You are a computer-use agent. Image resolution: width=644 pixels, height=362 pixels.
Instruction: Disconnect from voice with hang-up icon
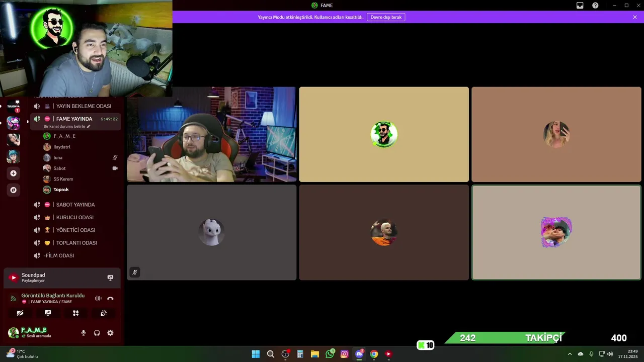pos(110,298)
